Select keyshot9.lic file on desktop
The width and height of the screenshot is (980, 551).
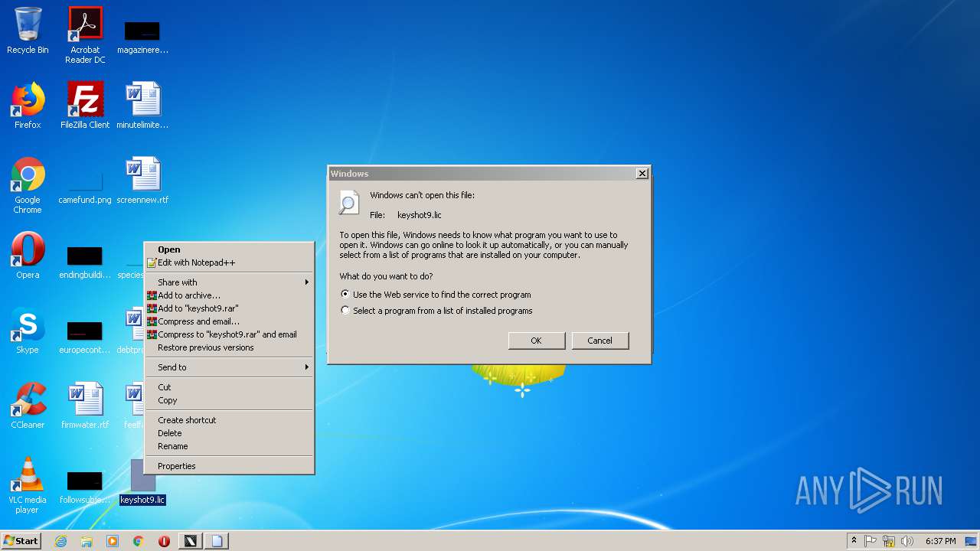(x=142, y=482)
